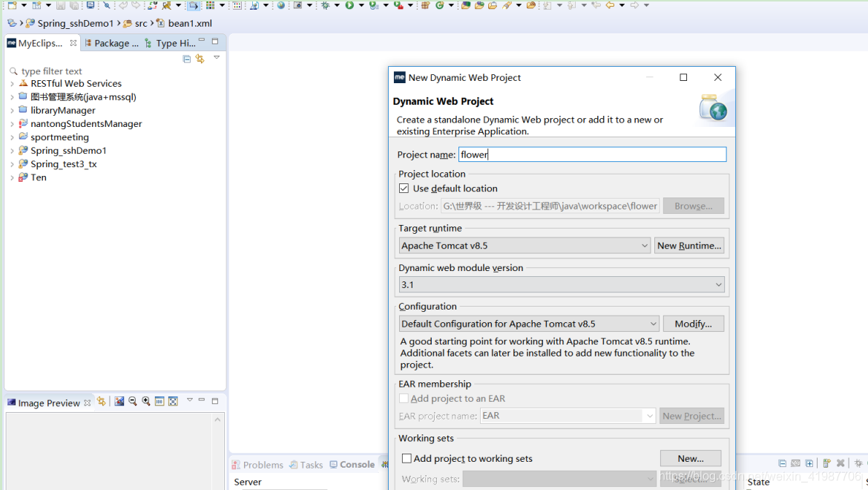The image size is (868, 490).
Task: Expand the nantongStudentsManager project
Action: pos(12,124)
